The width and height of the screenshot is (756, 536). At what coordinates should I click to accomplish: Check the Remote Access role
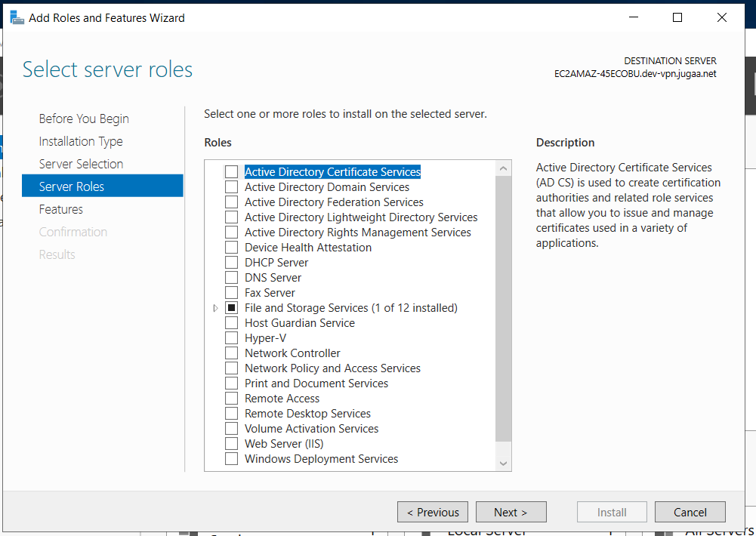point(231,399)
